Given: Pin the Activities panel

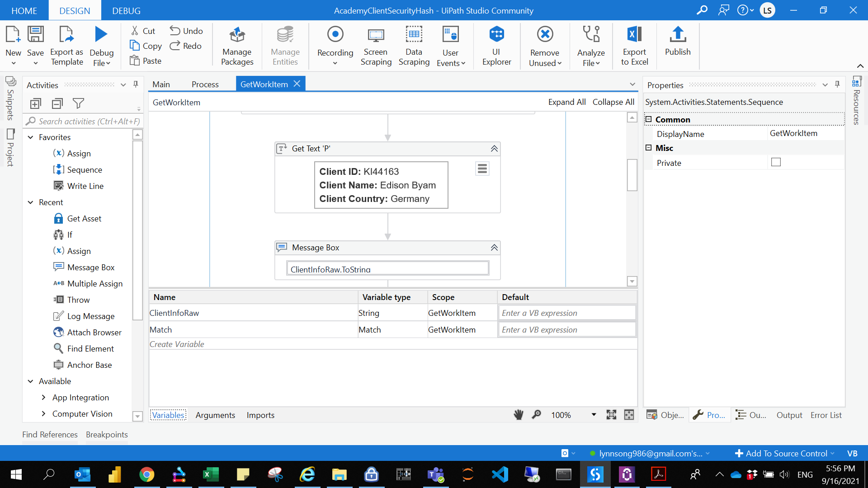Looking at the screenshot, I should click(136, 84).
